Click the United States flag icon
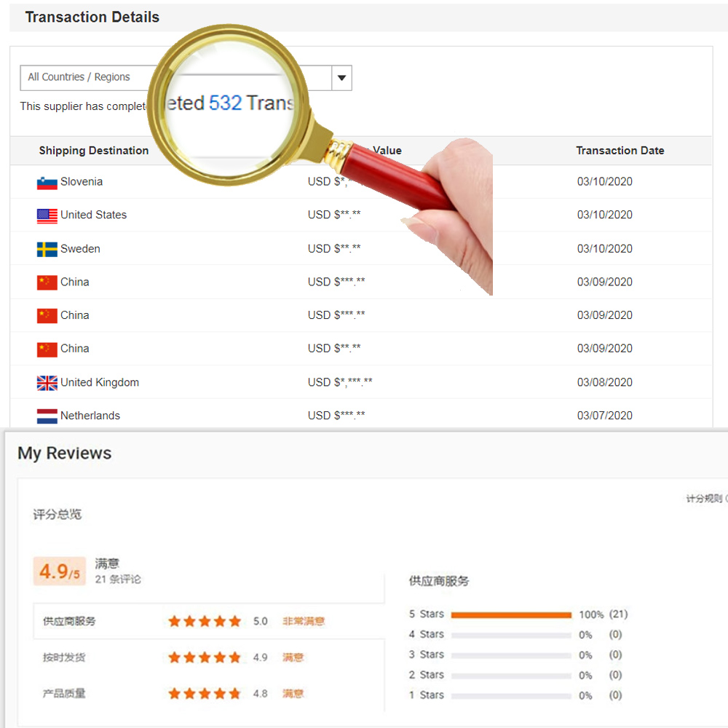Viewport: 728px width, 728px height. coord(47,215)
